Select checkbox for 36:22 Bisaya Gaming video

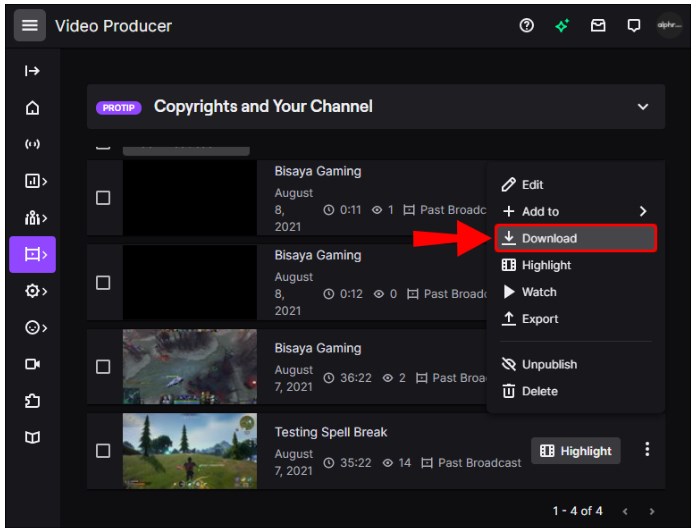point(103,367)
